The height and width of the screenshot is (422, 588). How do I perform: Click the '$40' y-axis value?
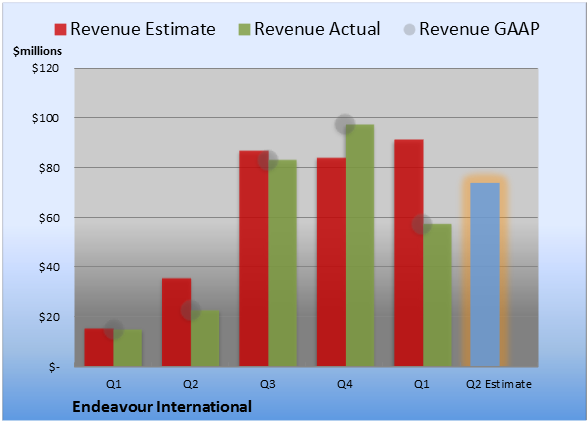coord(49,267)
